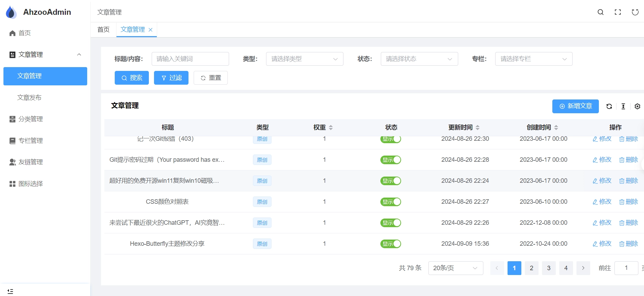Click the page refresh icon in header

635,12
